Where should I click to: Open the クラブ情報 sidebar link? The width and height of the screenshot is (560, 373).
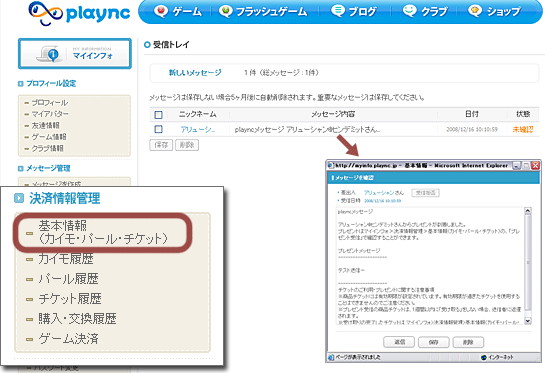(x=48, y=149)
